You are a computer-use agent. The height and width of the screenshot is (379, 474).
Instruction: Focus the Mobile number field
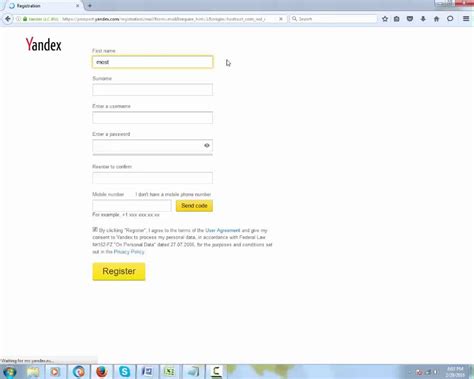pyautogui.click(x=132, y=206)
